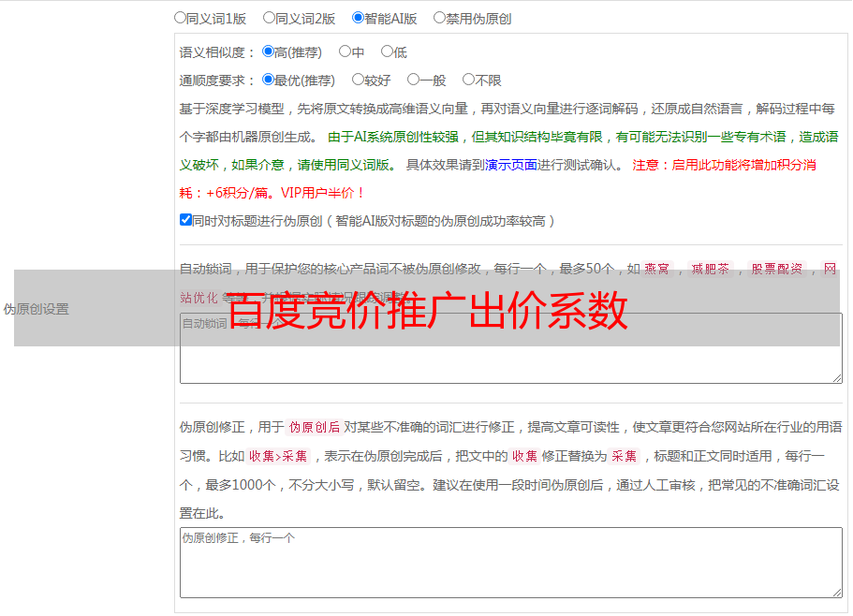The image size is (853, 616).
Task: Select the 同义词1版 radio option
Action: [x=180, y=17]
